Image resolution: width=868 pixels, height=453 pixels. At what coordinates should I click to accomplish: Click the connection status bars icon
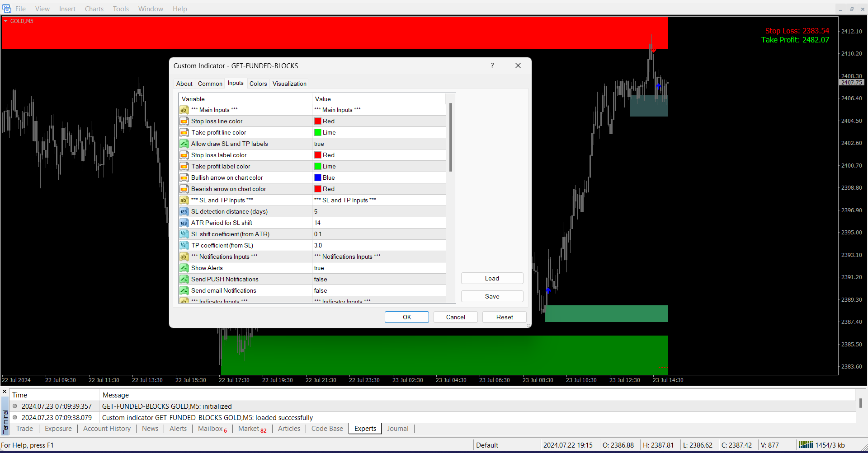[x=805, y=445]
